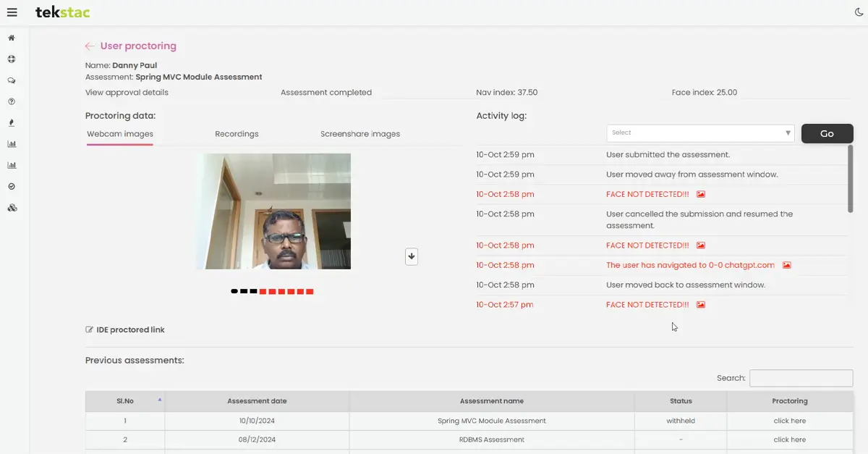Select the Webcam images tab

pos(120,134)
